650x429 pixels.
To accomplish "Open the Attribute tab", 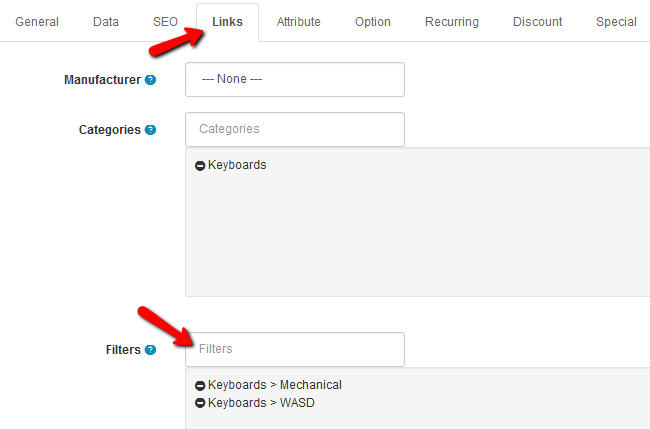I will point(299,22).
